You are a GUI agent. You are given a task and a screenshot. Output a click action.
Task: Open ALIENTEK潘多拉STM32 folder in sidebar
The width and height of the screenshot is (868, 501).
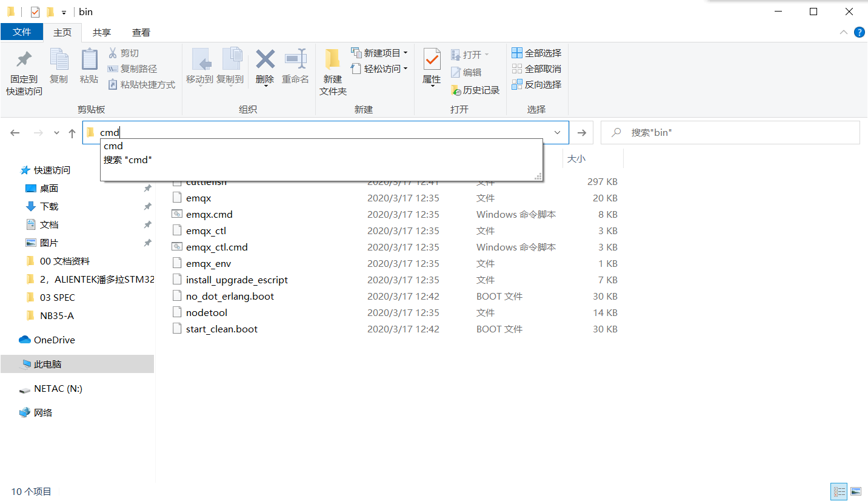(90, 280)
